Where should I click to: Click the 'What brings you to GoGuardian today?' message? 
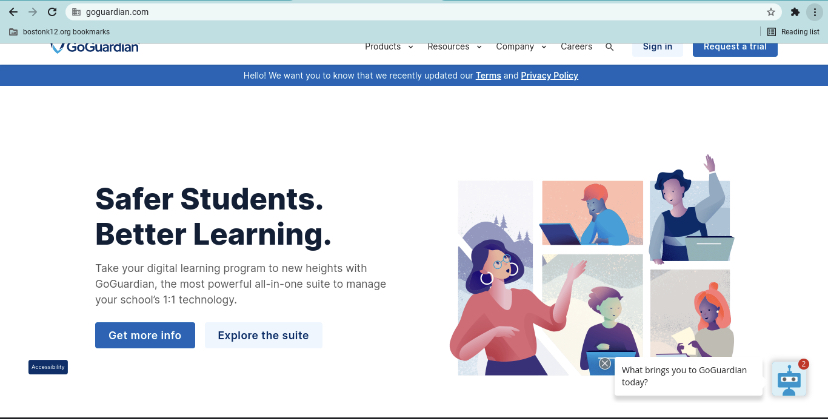point(688,376)
